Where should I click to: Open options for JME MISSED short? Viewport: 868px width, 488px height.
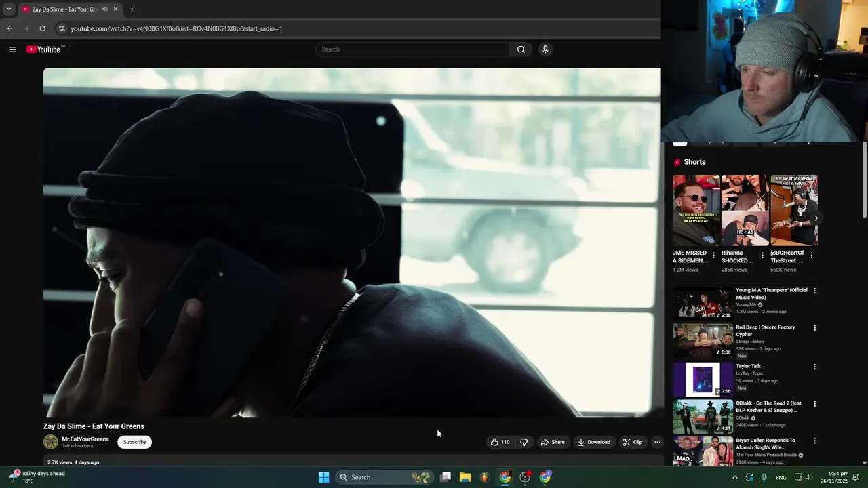click(713, 256)
